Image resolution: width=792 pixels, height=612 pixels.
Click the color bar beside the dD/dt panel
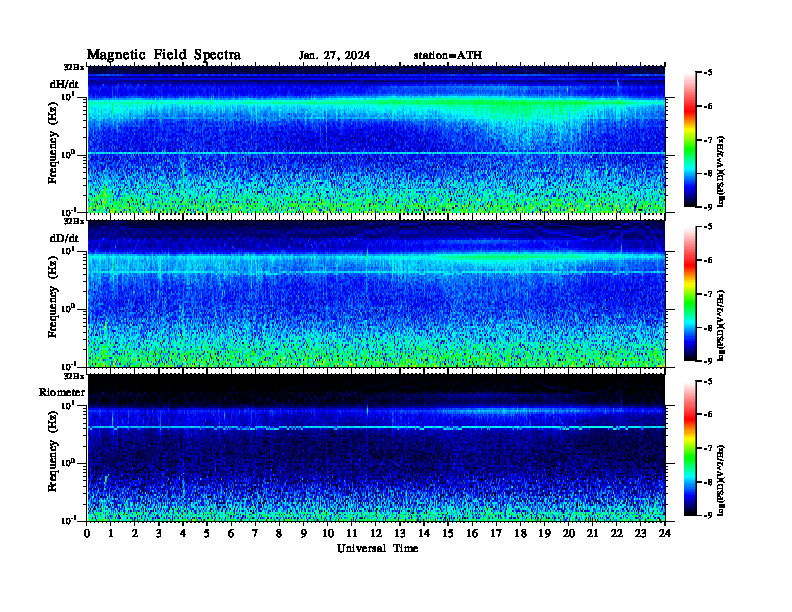coord(690,294)
